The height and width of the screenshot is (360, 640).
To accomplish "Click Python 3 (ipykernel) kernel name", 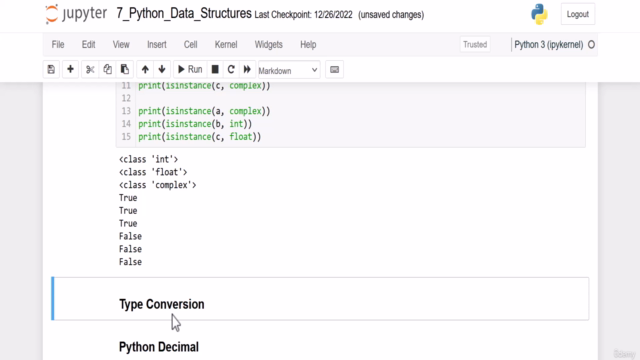I will click(549, 44).
